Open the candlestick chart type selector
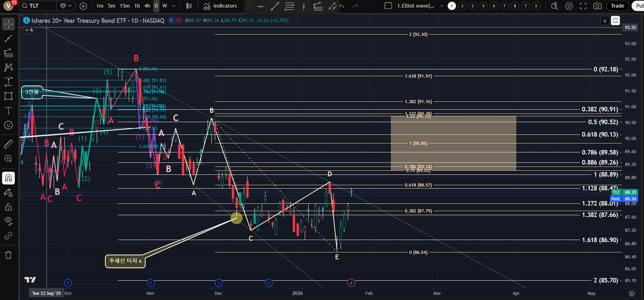The image size is (644, 300). pyautogui.click(x=189, y=6)
